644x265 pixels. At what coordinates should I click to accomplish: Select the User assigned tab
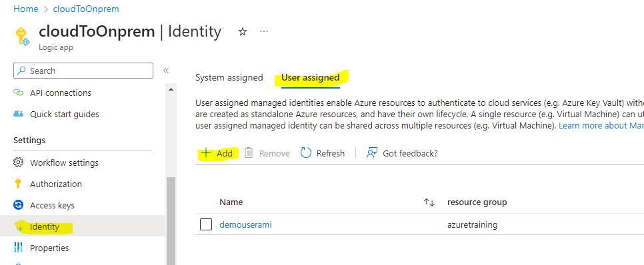pyautogui.click(x=311, y=77)
